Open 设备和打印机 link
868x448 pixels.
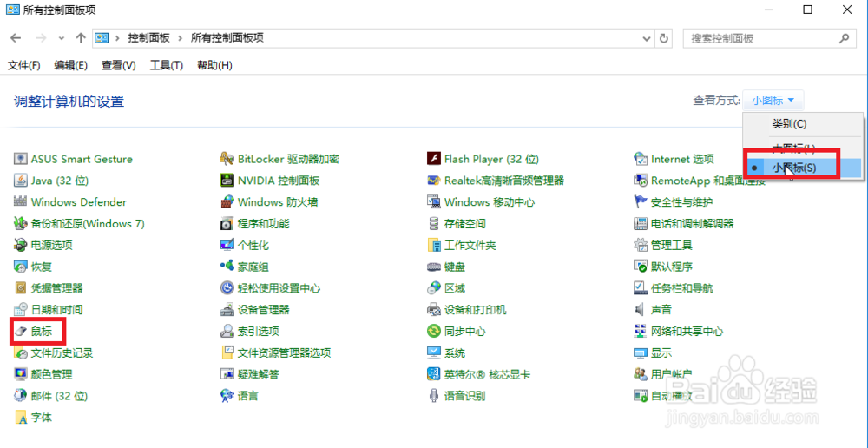(x=475, y=310)
